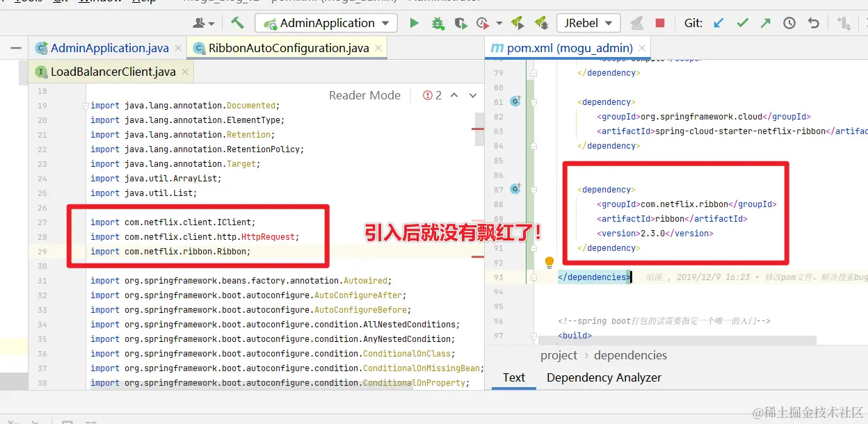Open the AdminApplication run configuration dropdown

click(x=327, y=23)
